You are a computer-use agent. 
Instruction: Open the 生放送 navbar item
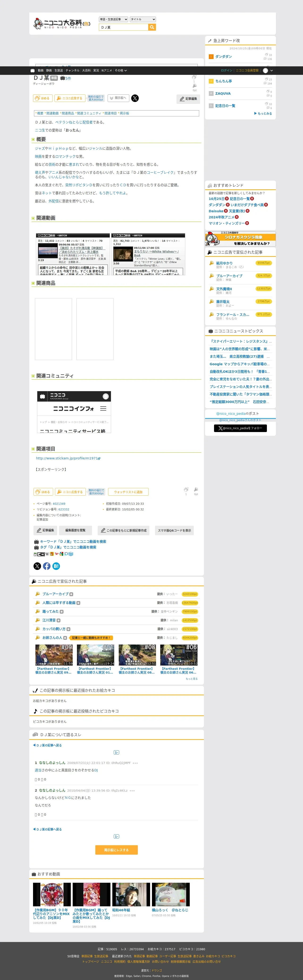click(59, 70)
